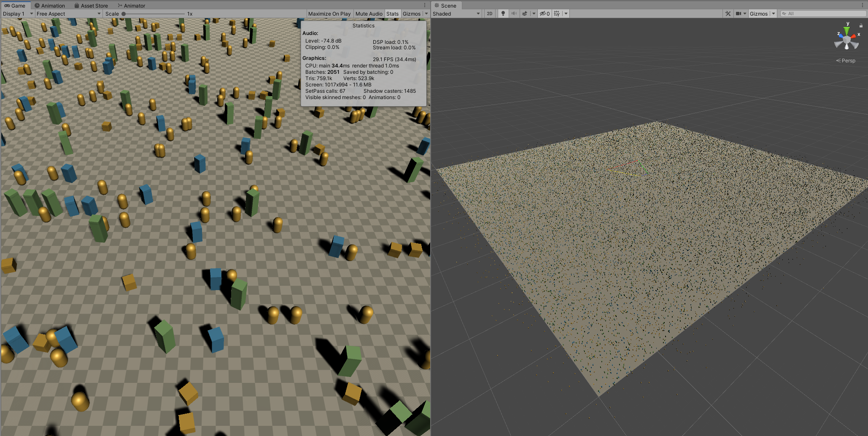Click the Saved by batching: 0 statistic
Image resolution: width=868 pixels, height=436 pixels.
368,72
